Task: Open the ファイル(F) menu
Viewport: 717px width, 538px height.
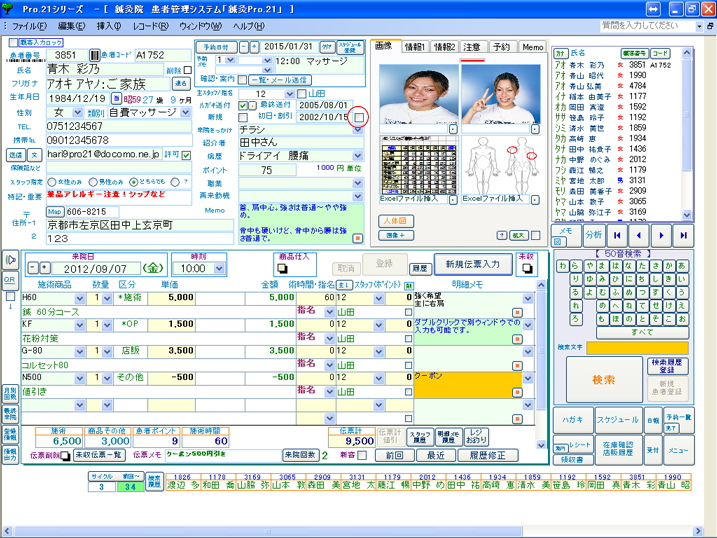Action: click(x=29, y=26)
